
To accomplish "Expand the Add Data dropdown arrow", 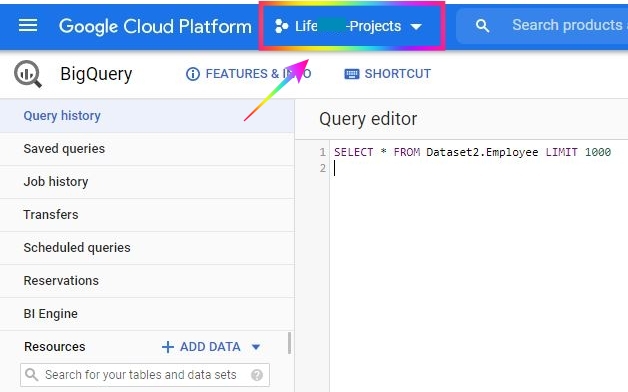I will tap(256, 347).
